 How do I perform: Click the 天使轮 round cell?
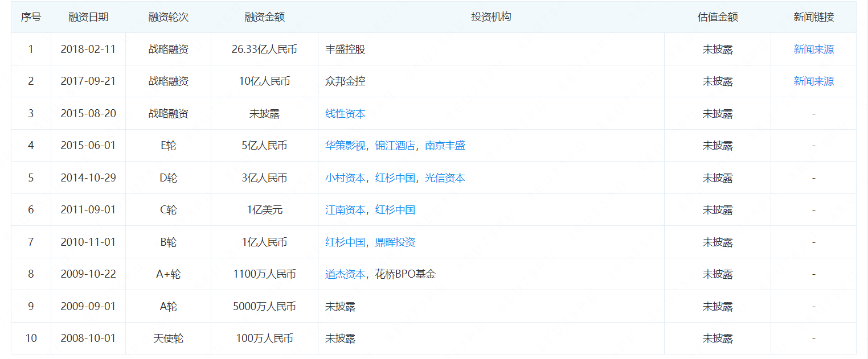coord(168,339)
